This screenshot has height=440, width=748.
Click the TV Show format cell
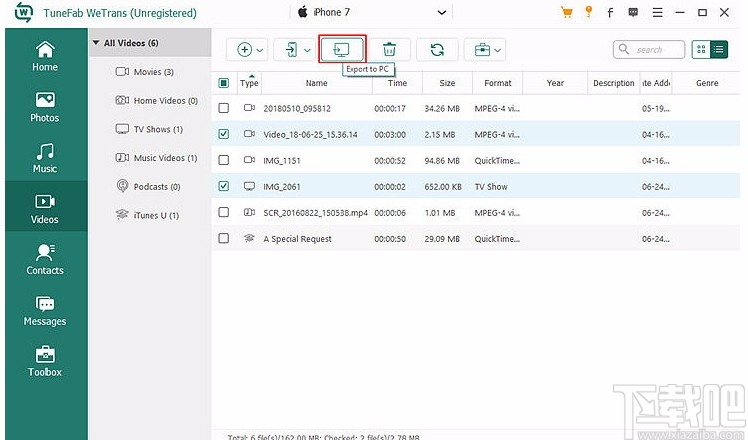click(491, 187)
